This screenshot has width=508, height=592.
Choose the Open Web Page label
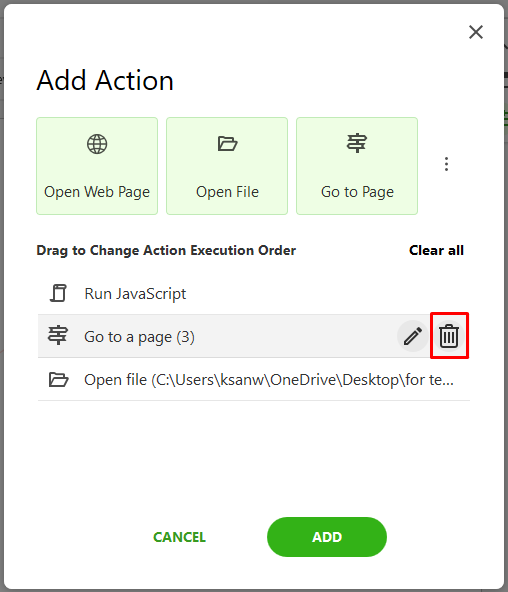point(97,192)
